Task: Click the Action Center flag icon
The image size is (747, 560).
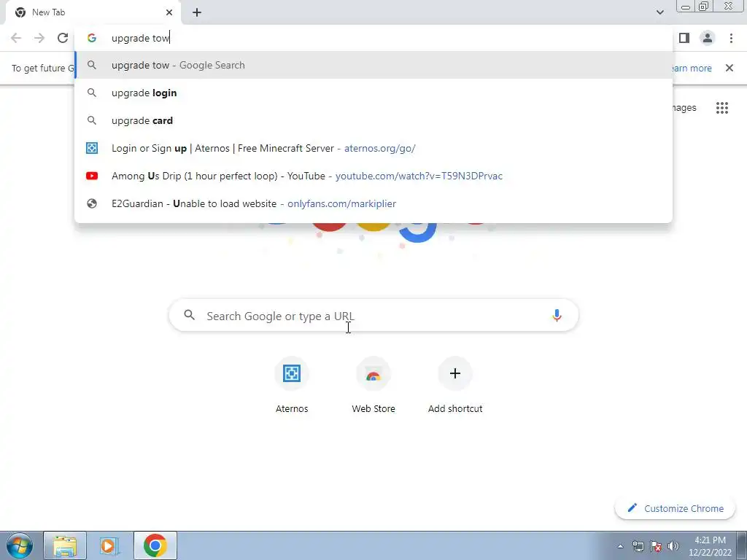Action: coord(656,546)
